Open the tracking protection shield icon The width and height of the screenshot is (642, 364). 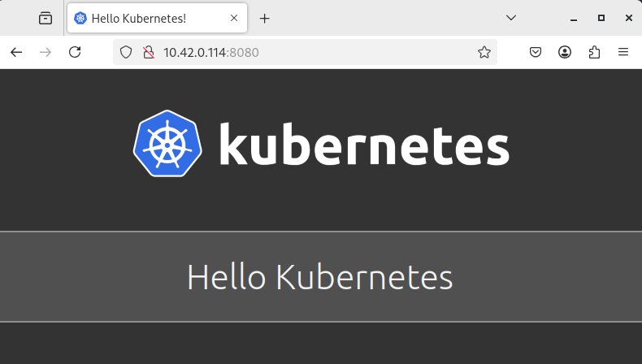click(x=126, y=52)
